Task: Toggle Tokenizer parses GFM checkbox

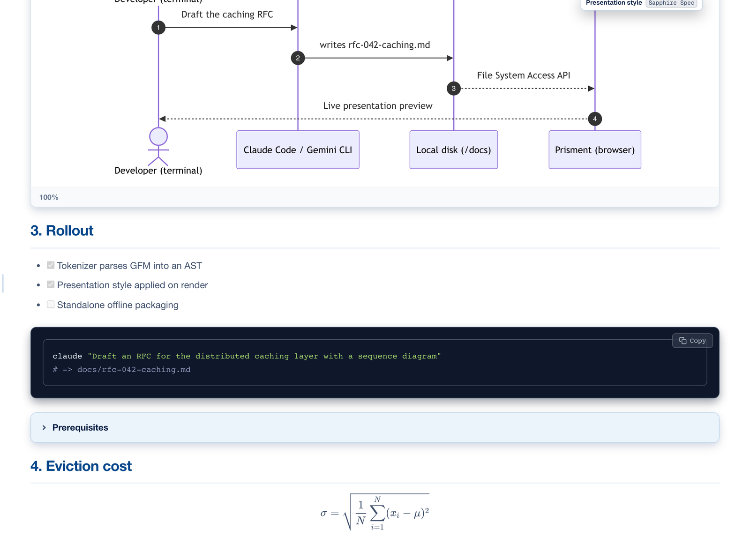Action: [51, 265]
